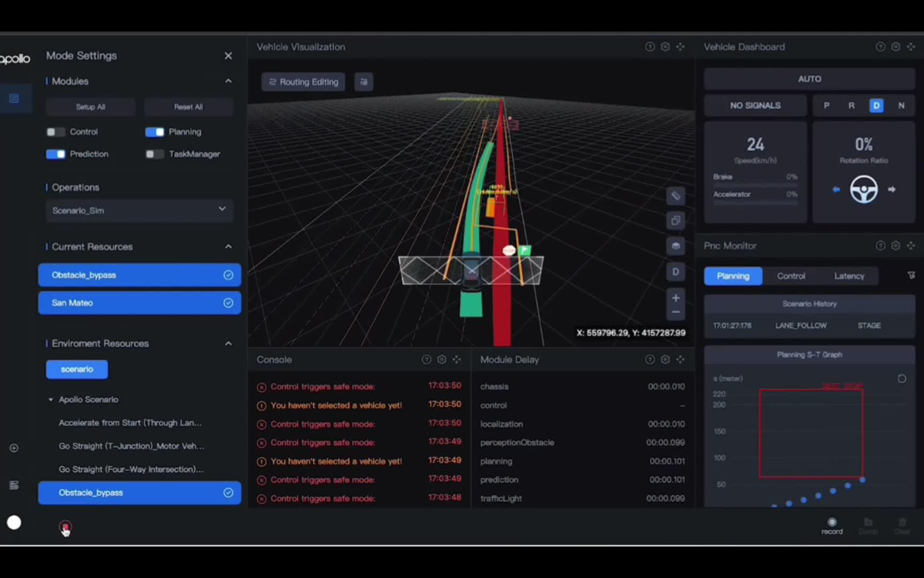Image resolution: width=924 pixels, height=578 pixels.
Task: Open Module Delay settings gear
Action: pos(665,360)
